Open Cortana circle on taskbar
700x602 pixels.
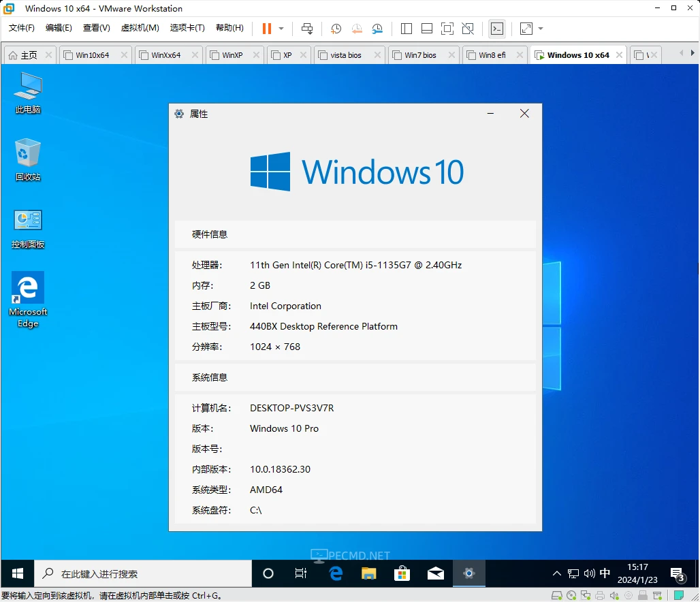point(268,573)
